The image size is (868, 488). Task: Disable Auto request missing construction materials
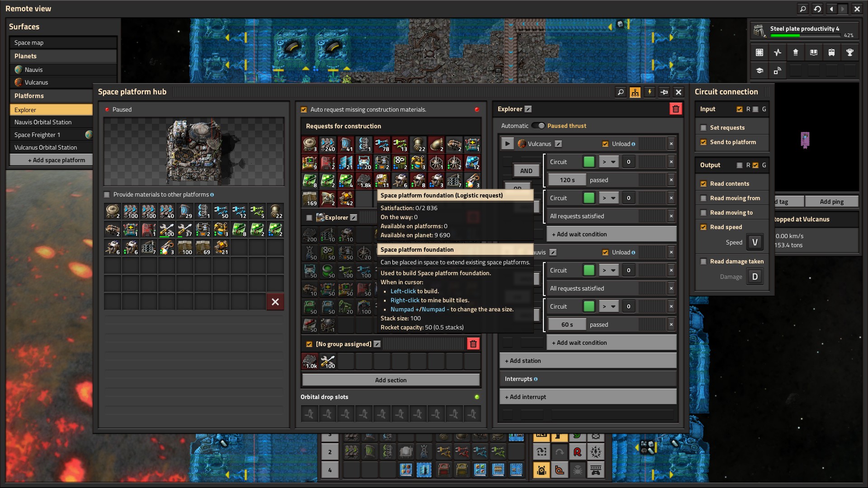tap(304, 109)
